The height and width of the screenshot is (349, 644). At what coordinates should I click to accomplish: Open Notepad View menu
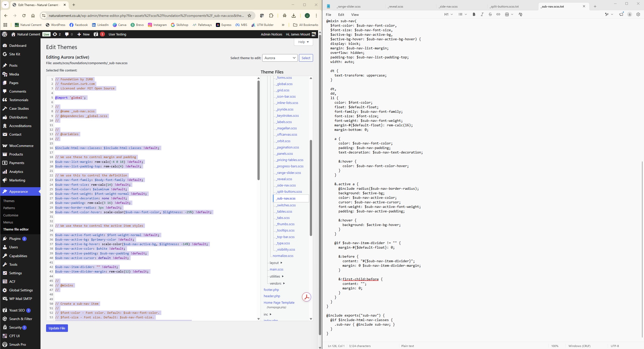355,15
